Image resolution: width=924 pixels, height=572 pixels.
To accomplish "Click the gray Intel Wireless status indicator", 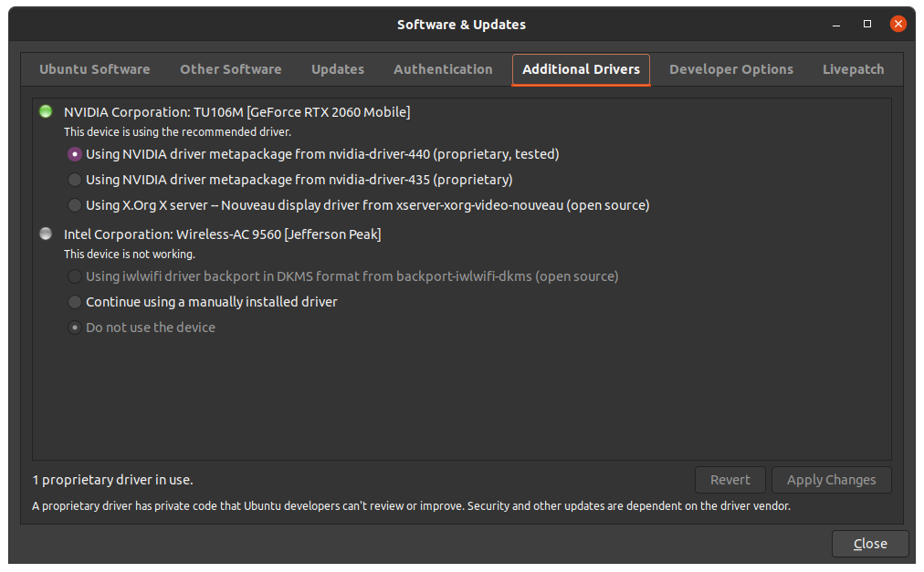I will [46, 234].
